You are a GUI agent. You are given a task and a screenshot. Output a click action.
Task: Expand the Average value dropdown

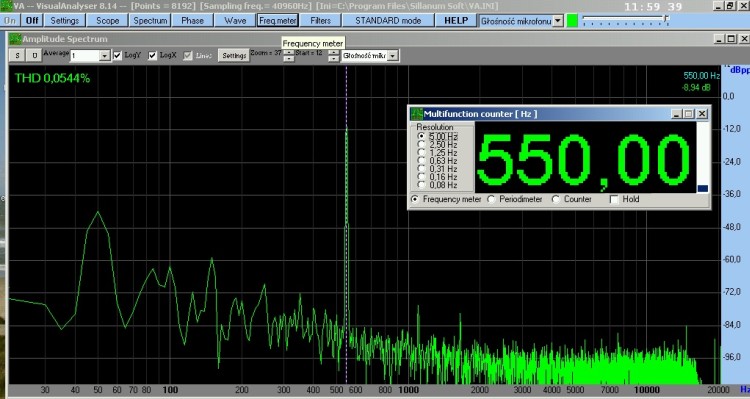tap(105, 56)
